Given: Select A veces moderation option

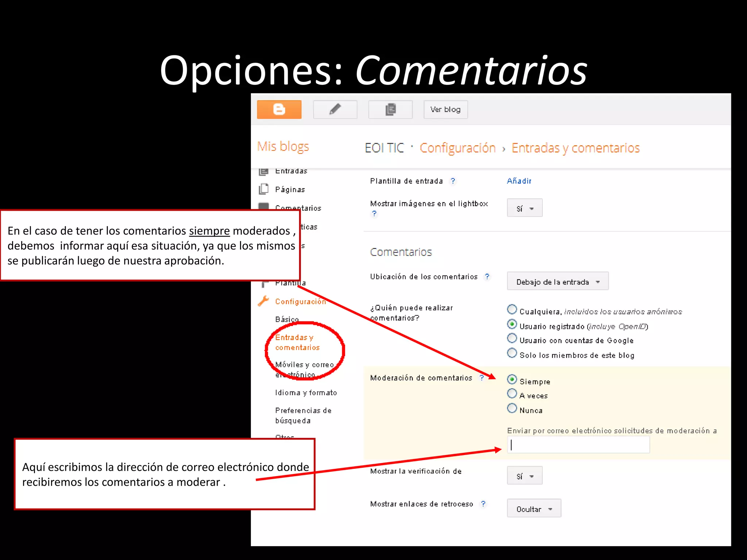Looking at the screenshot, I should [512, 393].
